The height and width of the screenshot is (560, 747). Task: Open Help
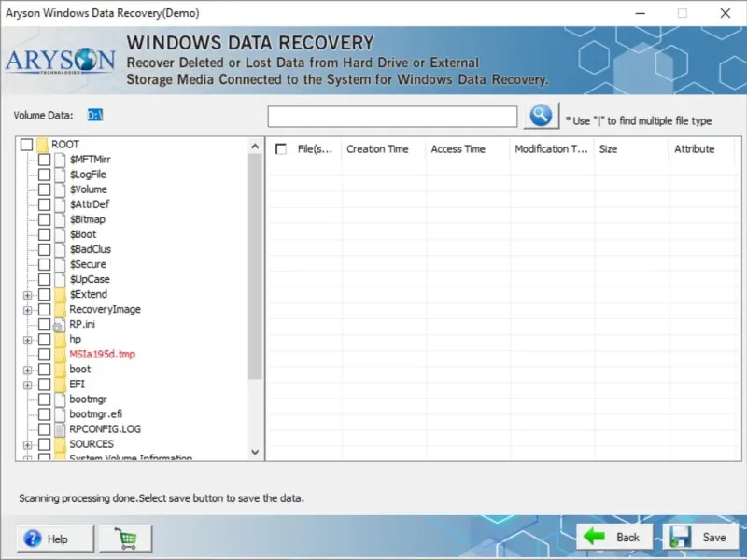click(55, 539)
